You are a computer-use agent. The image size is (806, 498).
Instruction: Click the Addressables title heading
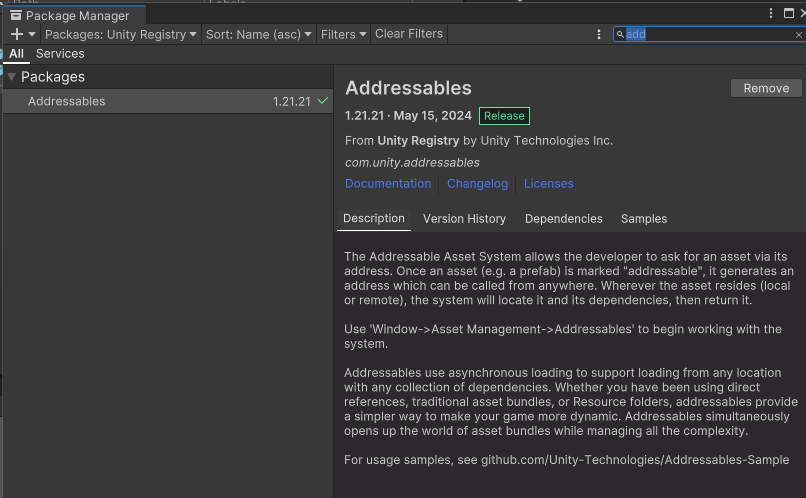(408, 88)
